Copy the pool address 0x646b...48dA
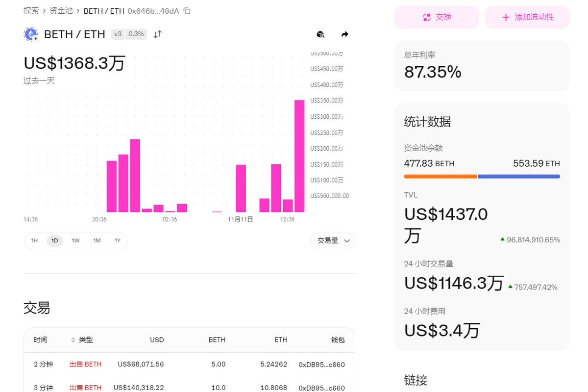 (x=187, y=11)
